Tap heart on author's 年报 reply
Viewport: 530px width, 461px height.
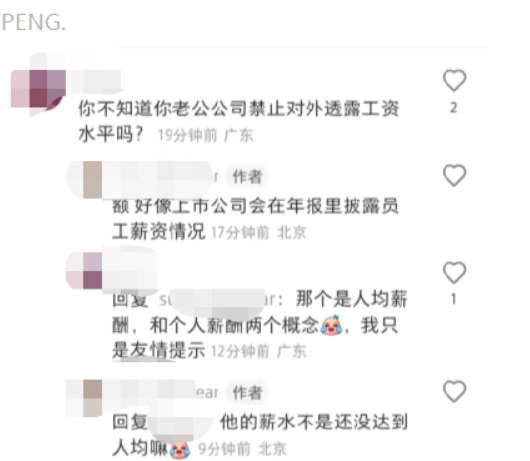[454, 175]
